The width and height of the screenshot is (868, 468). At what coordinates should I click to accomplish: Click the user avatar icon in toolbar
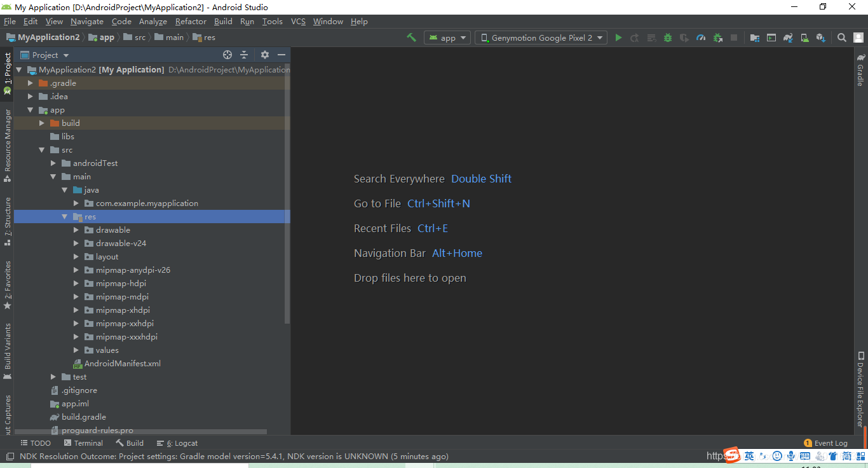pyautogui.click(x=858, y=38)
